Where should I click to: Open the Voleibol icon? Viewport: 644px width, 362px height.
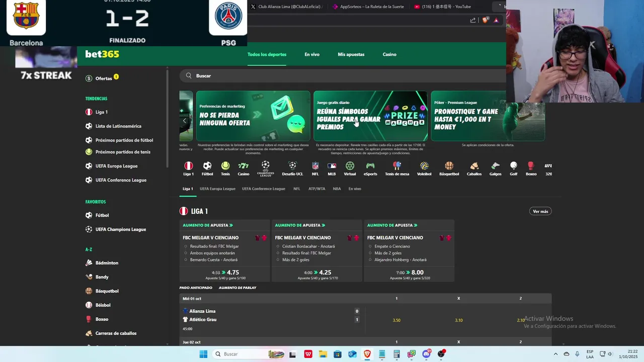(x=424, y=168)
